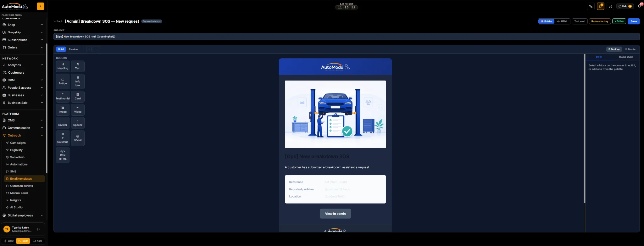Screen dimensions: 644x246
Task: Add a Spacer block
Action: click(78, 123)
